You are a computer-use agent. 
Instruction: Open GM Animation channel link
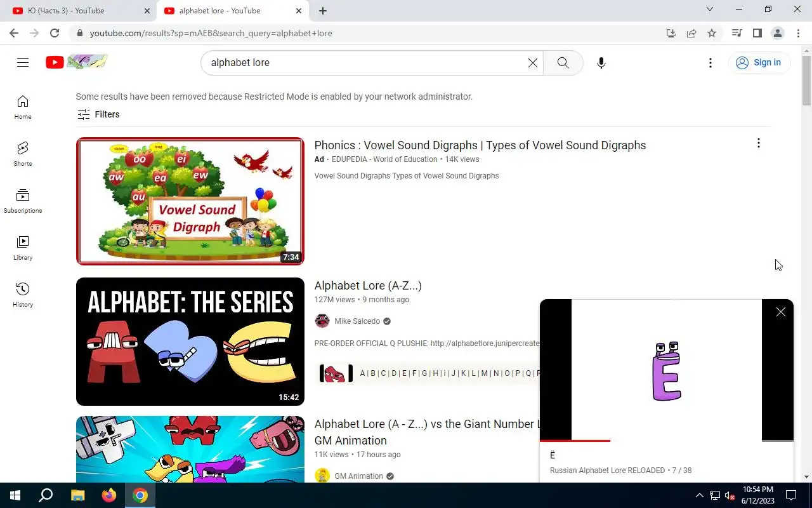358,476
